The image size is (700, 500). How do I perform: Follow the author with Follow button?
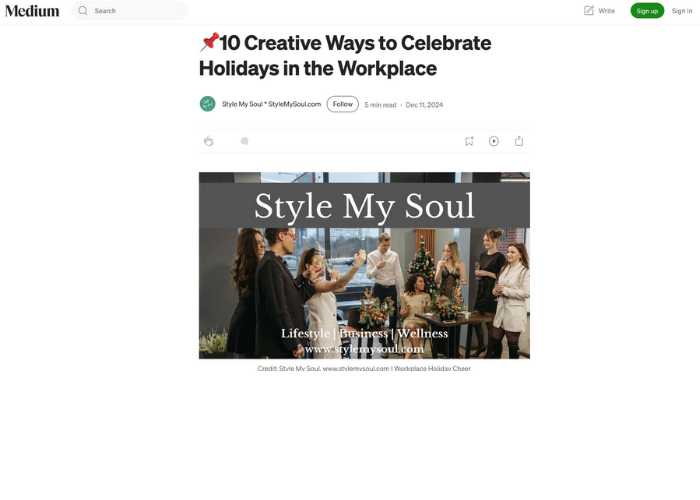coord(342,104)
